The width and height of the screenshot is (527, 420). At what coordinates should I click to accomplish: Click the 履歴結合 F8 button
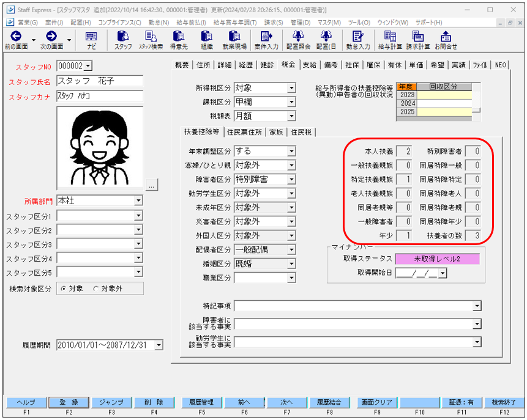pyautogui.click(x=329, y=402)
